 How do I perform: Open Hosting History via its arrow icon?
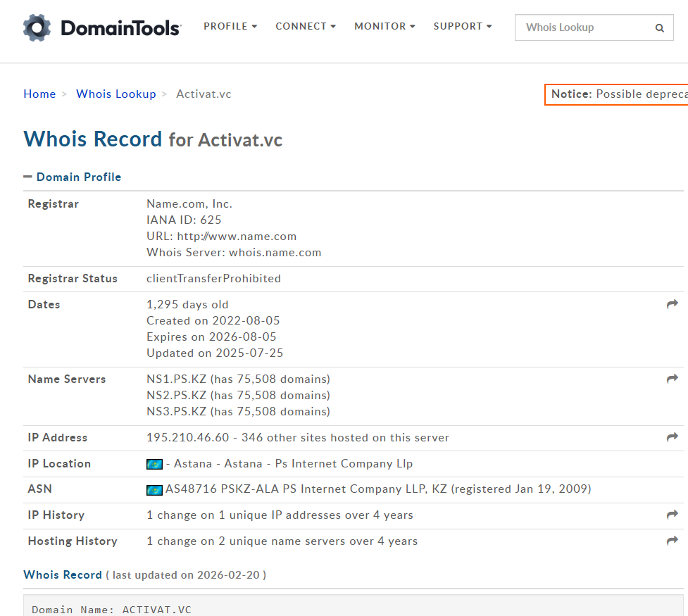tap(672, 541)
